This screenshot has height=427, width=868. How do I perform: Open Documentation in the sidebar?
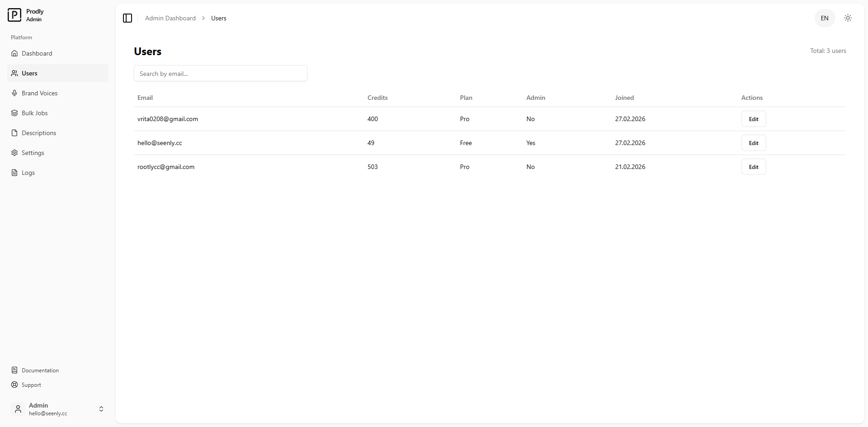tap(40, 370)
